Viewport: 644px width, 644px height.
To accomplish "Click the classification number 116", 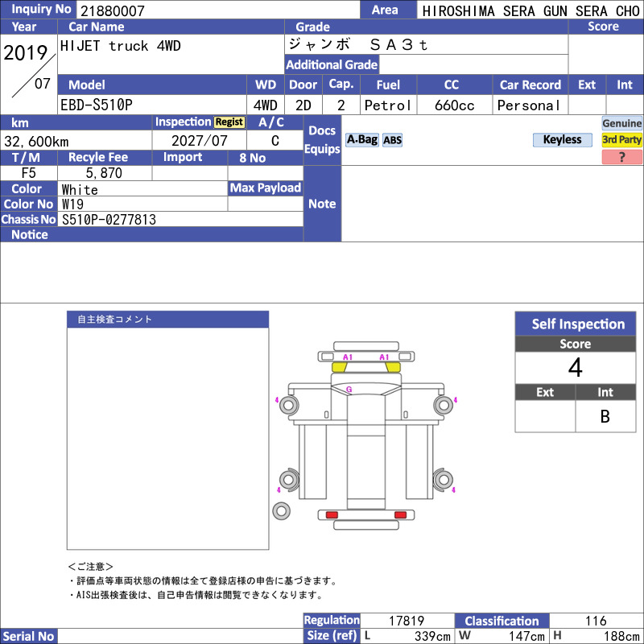I will (596, 621).
